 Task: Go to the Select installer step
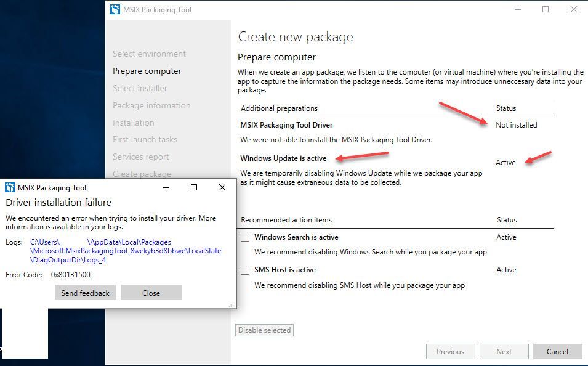pyautogui.click(x=140, y=88)
